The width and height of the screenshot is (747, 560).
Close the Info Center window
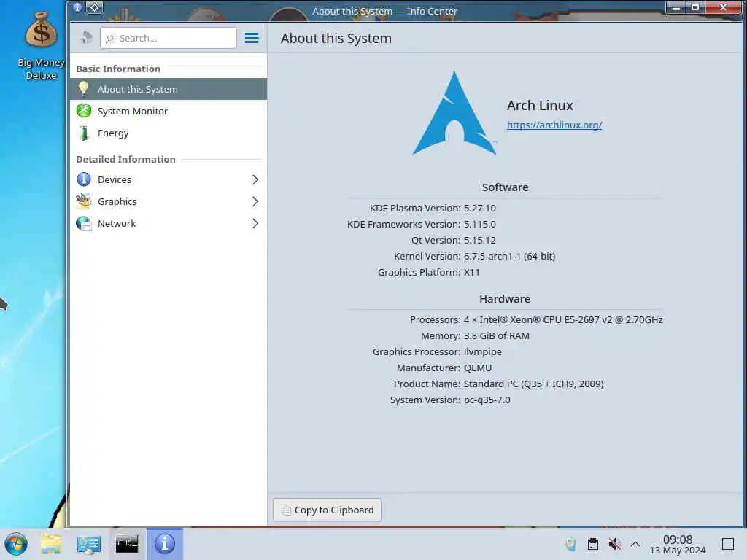[723, 7]
